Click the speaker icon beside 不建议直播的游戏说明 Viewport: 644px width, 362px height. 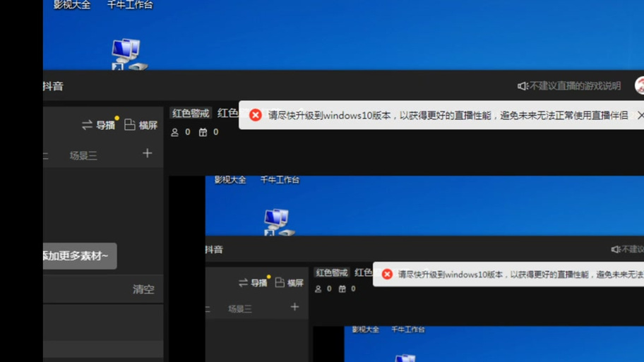[x=523, y=86]
